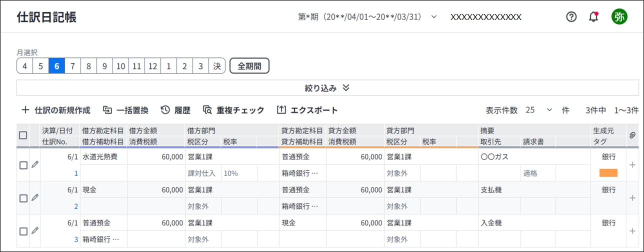Open the fiscal period 第*期 dropdown
Viewport: 644px width, 252px height.
[x=367, y=16]
